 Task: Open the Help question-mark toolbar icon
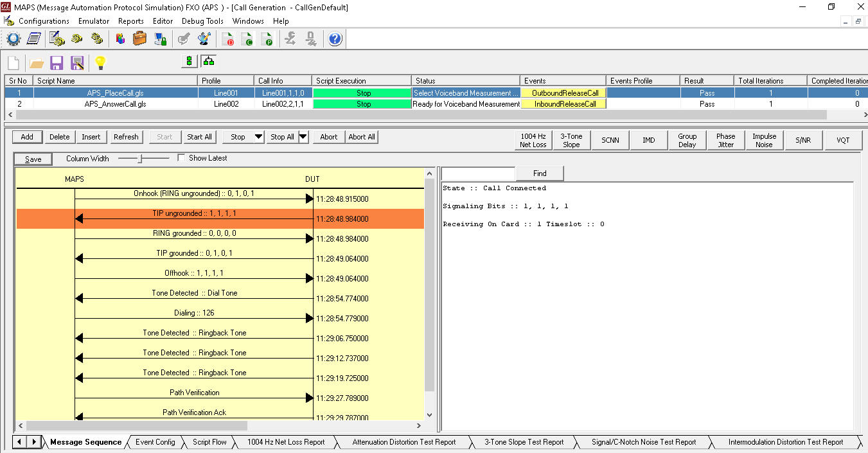[335, 39]
